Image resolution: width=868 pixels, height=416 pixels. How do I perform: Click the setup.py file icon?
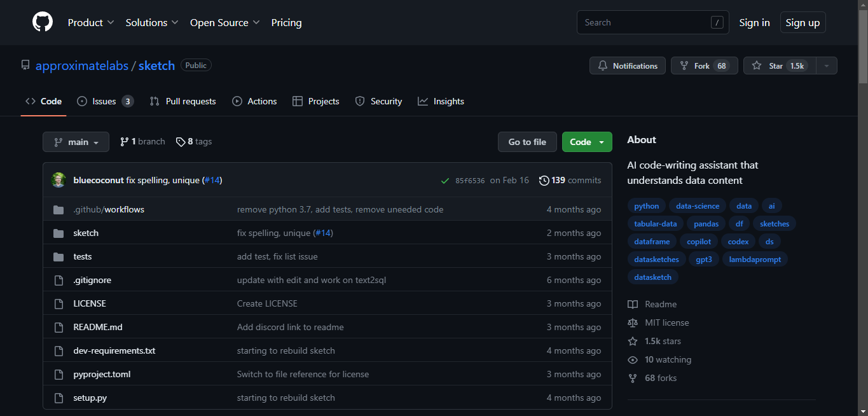(59, 398)
